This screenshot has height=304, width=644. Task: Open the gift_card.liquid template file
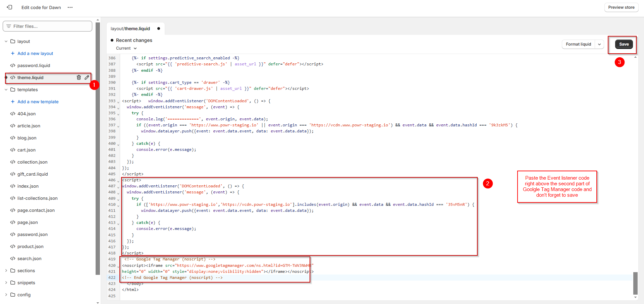point(33,174)
